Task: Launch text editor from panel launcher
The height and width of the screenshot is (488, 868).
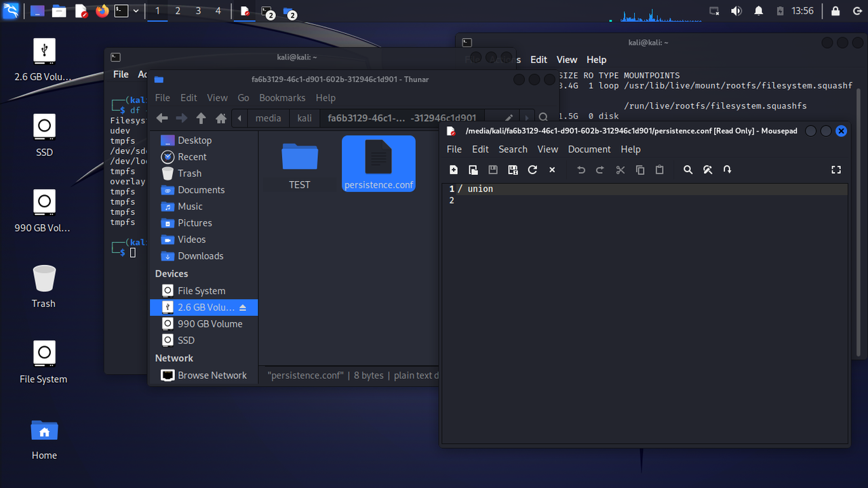Action: (81, 11)
